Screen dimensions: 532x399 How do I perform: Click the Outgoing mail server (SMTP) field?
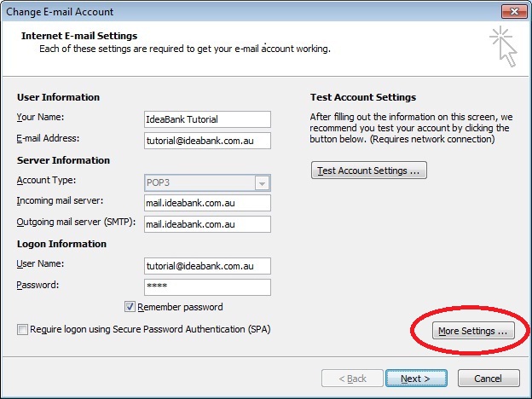click(207, 224)
